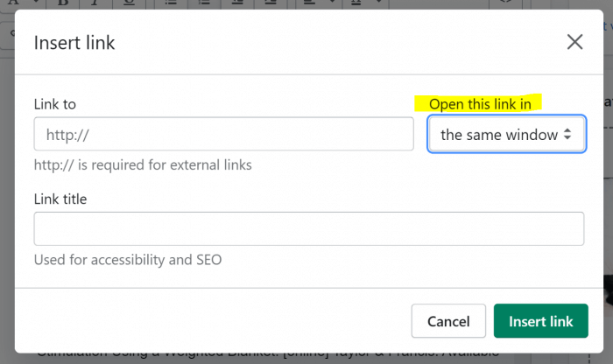The image size is (613, 364).
Task: Click the indent icon in toolbar
Action: pos(270,3)
